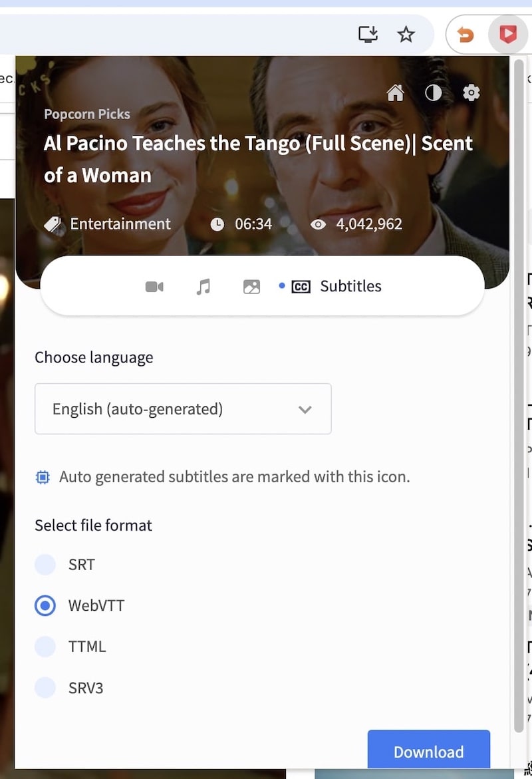Open settings gear in the popup header
This screenshot has height=779, width=532.
[x=471, y=93]
